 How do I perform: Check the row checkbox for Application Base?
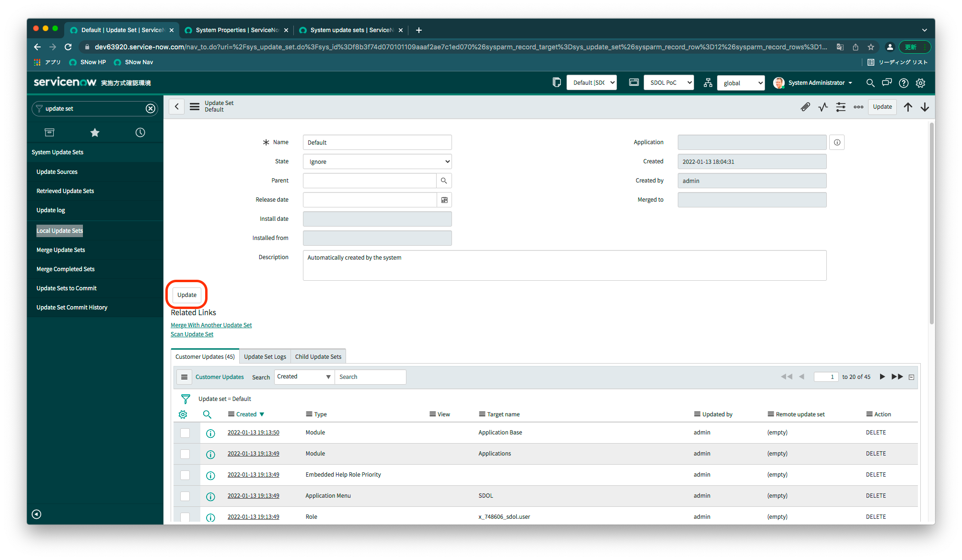[x=185, y=433]
